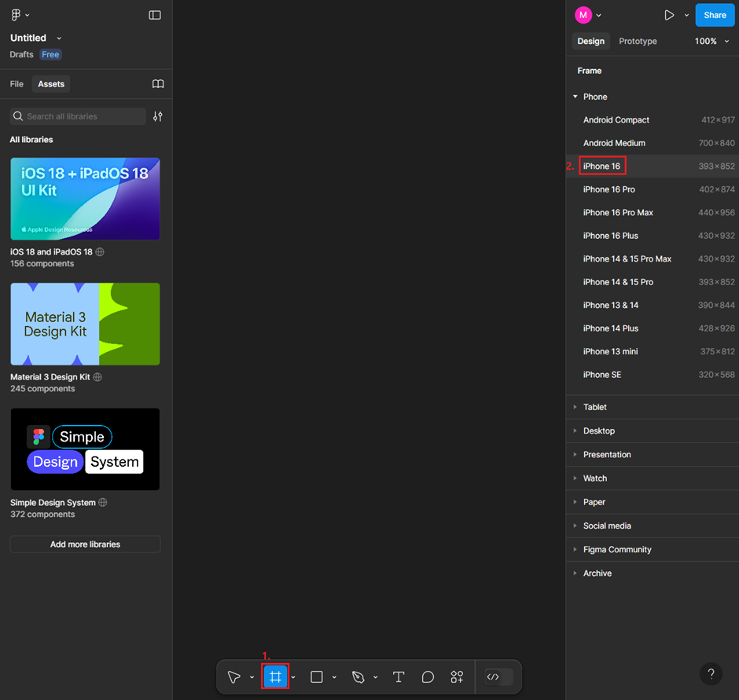
Task: Select the Pen tool
Action: 358,677
